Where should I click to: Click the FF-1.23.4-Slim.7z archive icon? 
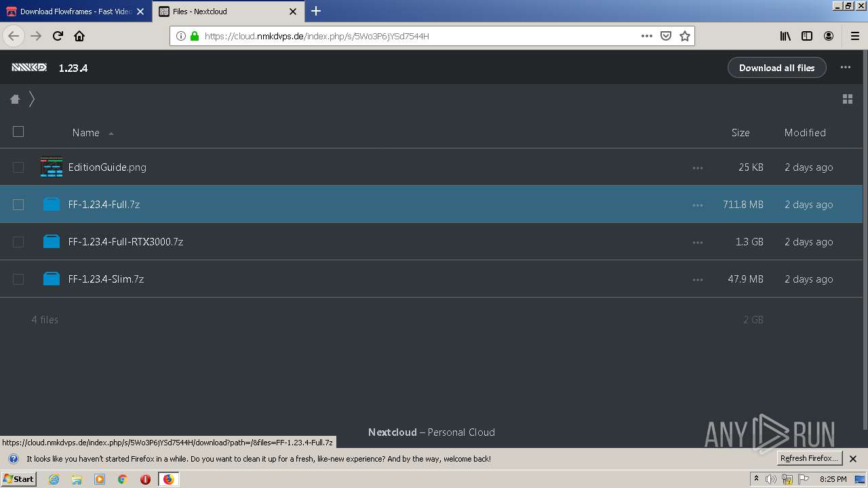(x=52, y=279)
